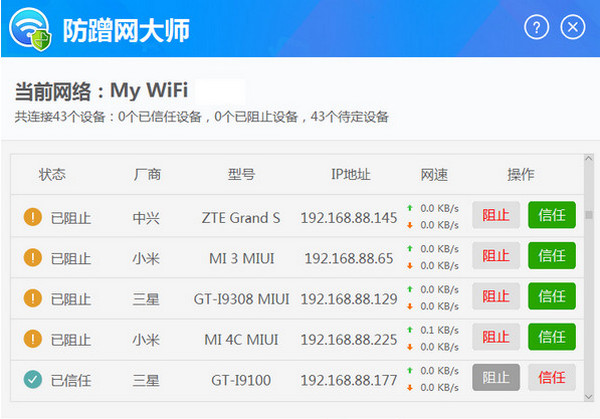This screenshot has height=419, width=600.
Task: Block the MI 4C MIUI device
Action: (496, 338)
